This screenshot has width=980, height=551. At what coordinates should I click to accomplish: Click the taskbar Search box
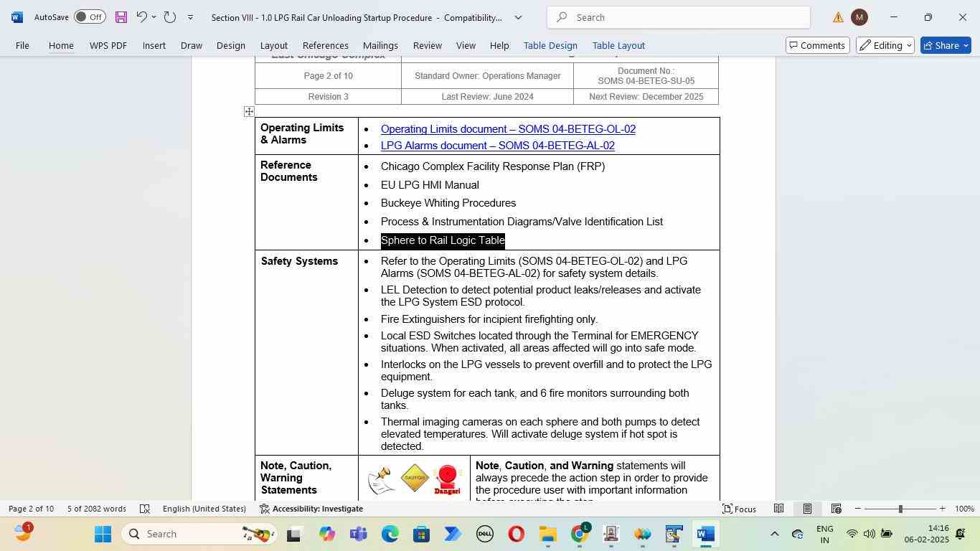point(199,534)
